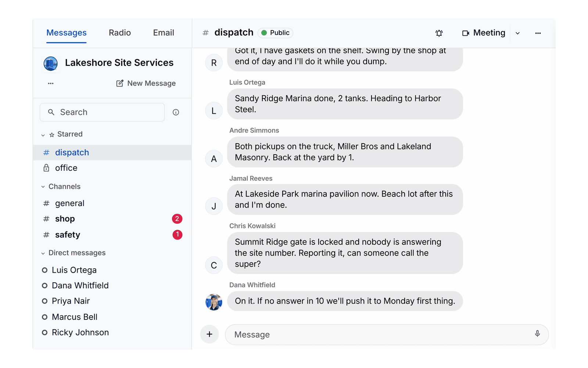Click the safety unread badge 1
This screenshot has height=368, width=588.
tap(178, 234)
